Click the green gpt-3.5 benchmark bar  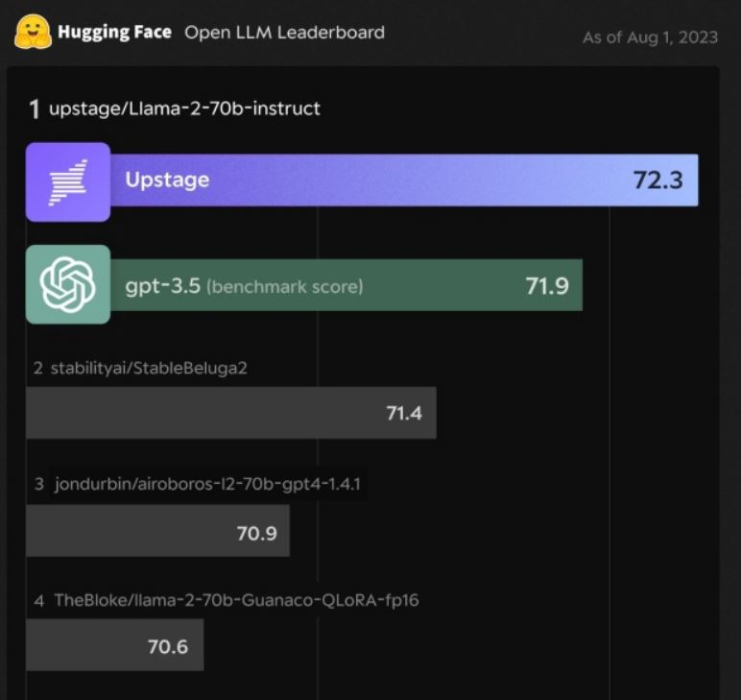click(x=347, y=285)
